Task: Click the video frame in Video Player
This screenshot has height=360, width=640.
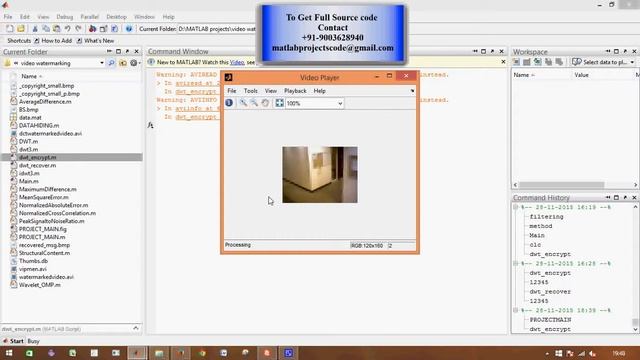Action: click(x=320, y=175)
